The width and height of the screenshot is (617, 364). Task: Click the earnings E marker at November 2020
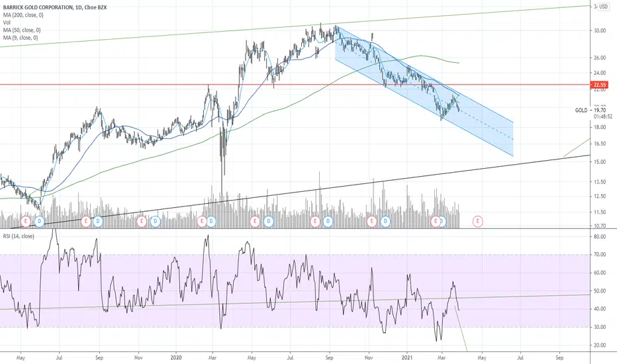[x=371, y=222]
